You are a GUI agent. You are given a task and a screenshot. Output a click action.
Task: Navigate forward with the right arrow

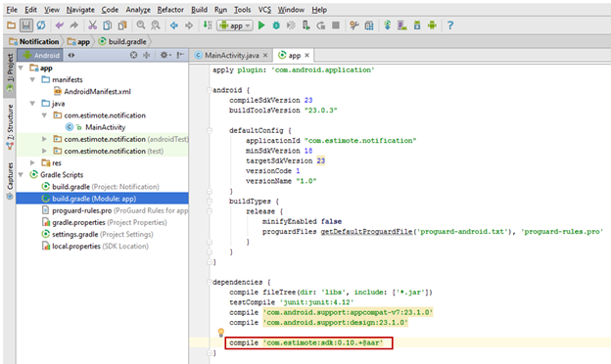pyautogui.click(x=189, y=25)
